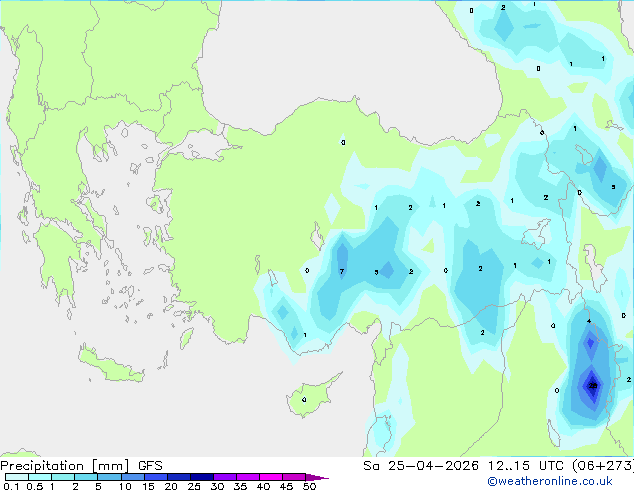The height and width of the screenshot is (490, 634).
Task: Click the legend label 50 tick
Action: pyautogui.click(x=309, y=486)
